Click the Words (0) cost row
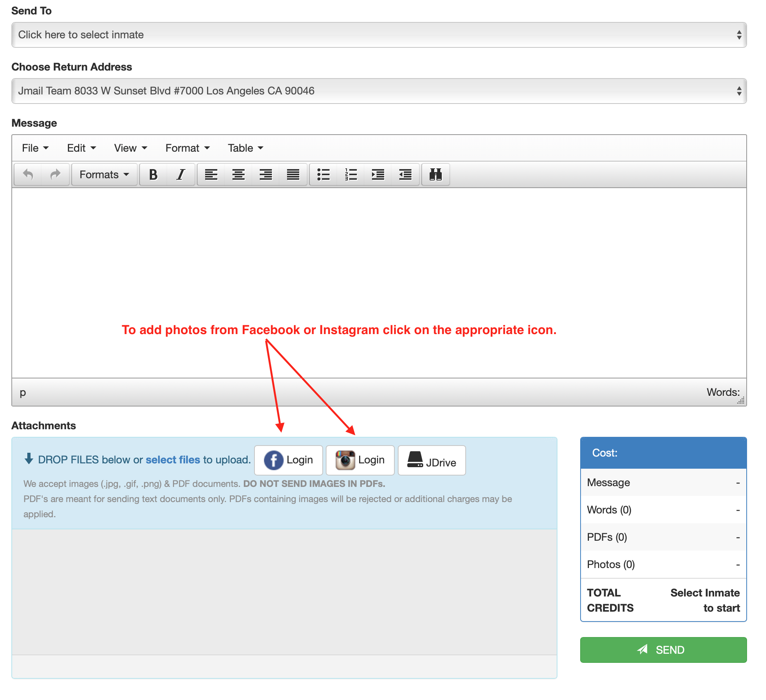The width and height of the screenshot is (766, 700). [x=664, y=510]
